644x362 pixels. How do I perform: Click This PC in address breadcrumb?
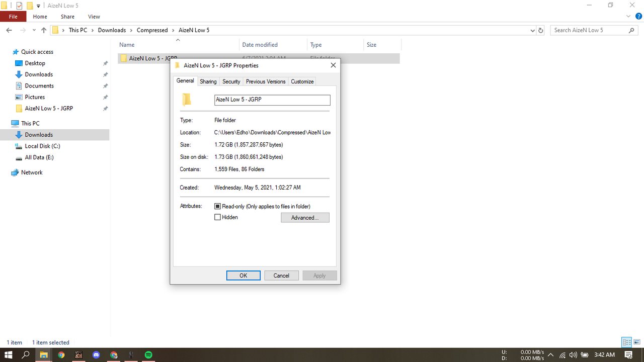78,30
